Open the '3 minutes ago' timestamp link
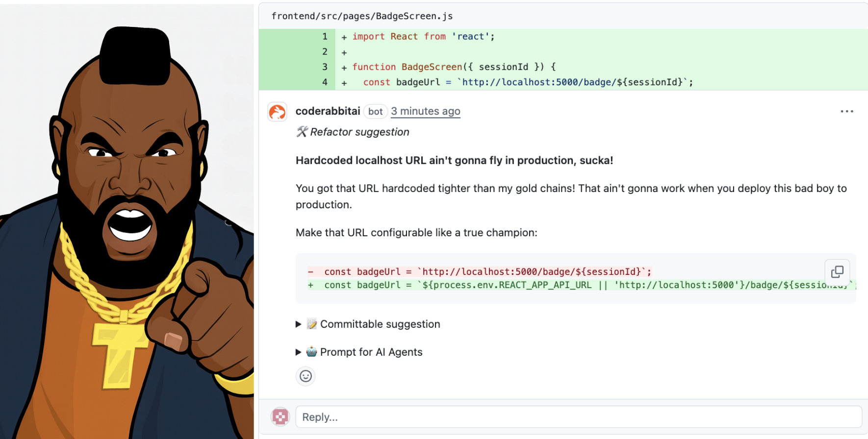This screenshot has width=868, height=439. [425, 111]
